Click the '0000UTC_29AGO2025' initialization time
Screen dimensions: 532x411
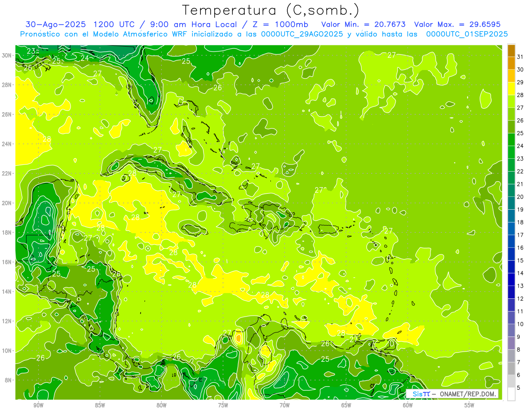(x=303, y=34)
